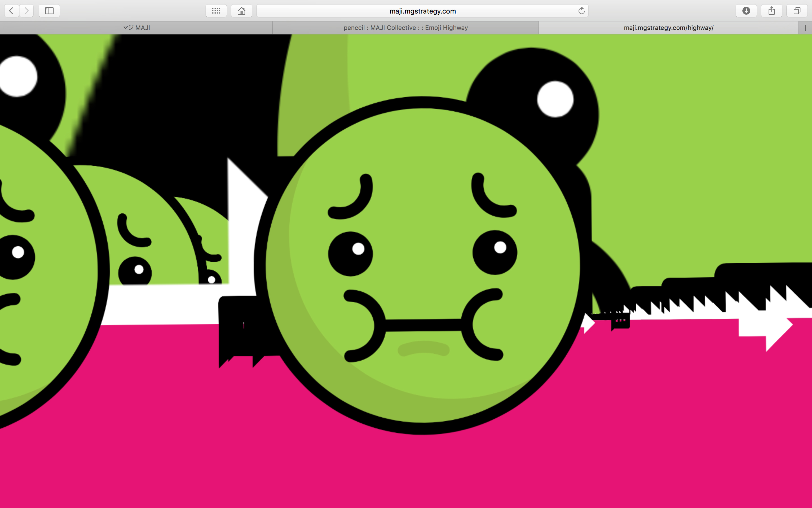Screen dimensions: 812x508
Task: Switch to the Emoji Highway tab
Action: (x=406, y=28)
